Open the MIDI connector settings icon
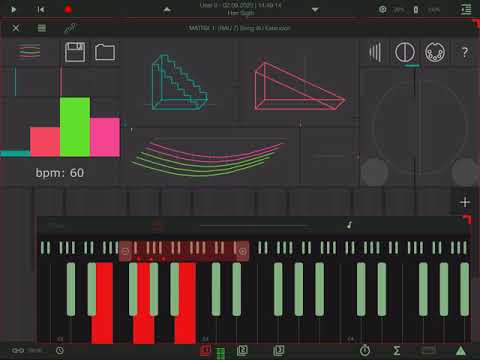Screen dimensions: 480x360 click(x=435, y=52)
